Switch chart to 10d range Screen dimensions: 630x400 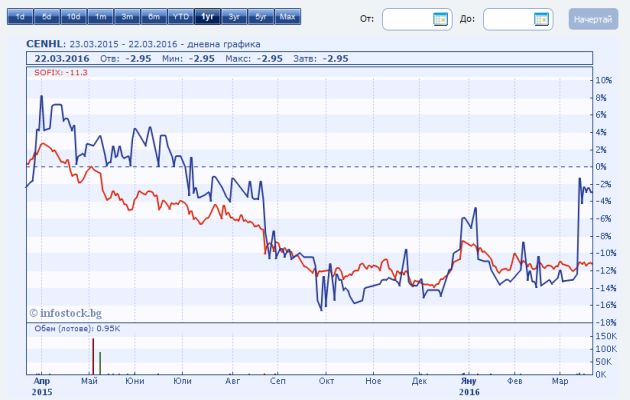[x=74, y=17]
